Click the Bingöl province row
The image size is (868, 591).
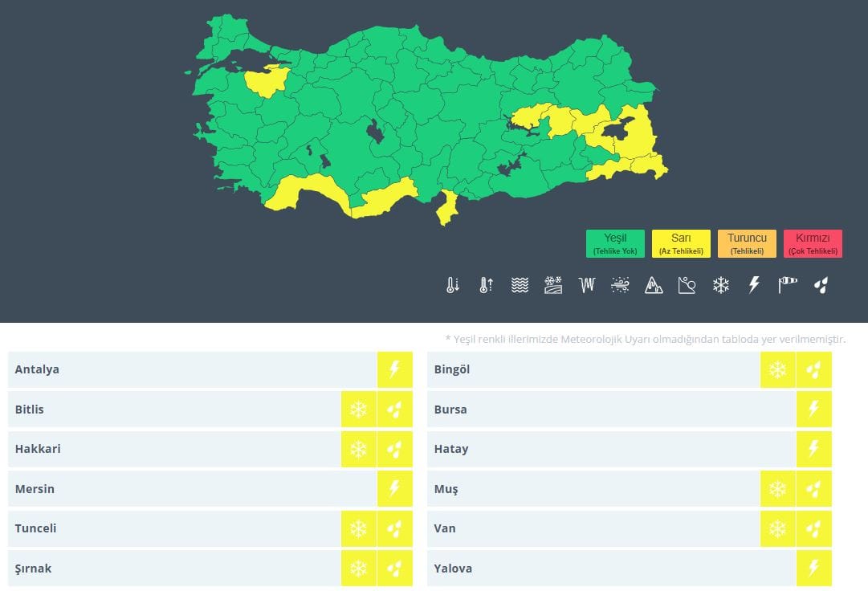[593, 370]
